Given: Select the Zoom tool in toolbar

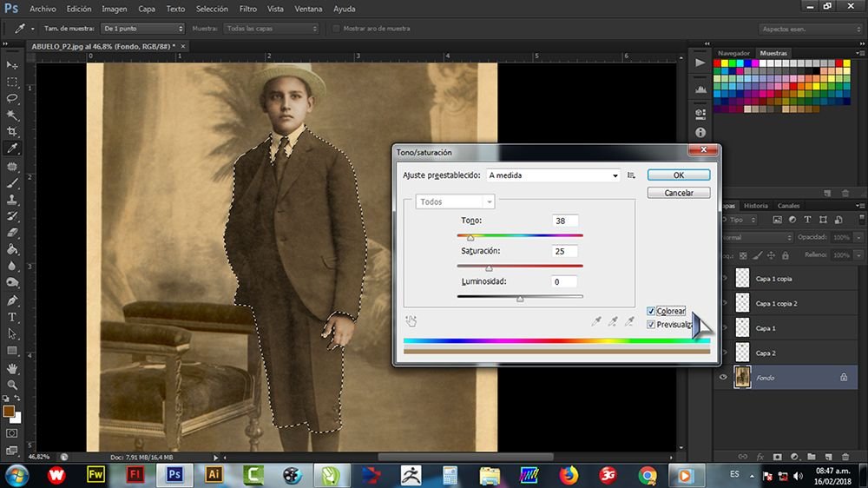Looking at the screenshot, I should [x=11, y=385].
